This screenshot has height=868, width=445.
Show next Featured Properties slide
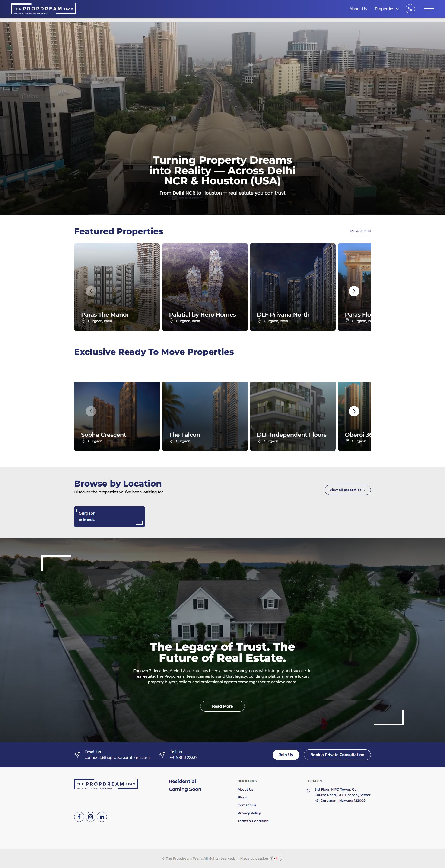click(354, 291)
